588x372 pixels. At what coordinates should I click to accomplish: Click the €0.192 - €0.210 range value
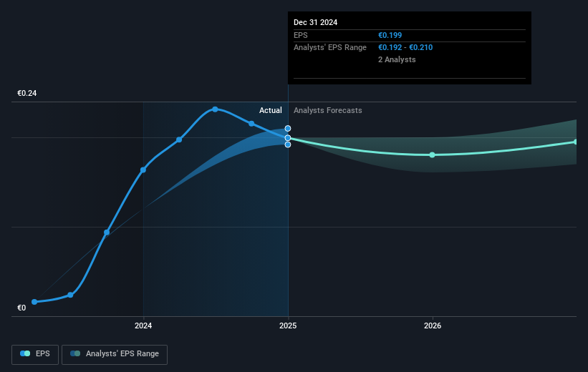click(405, 48)
